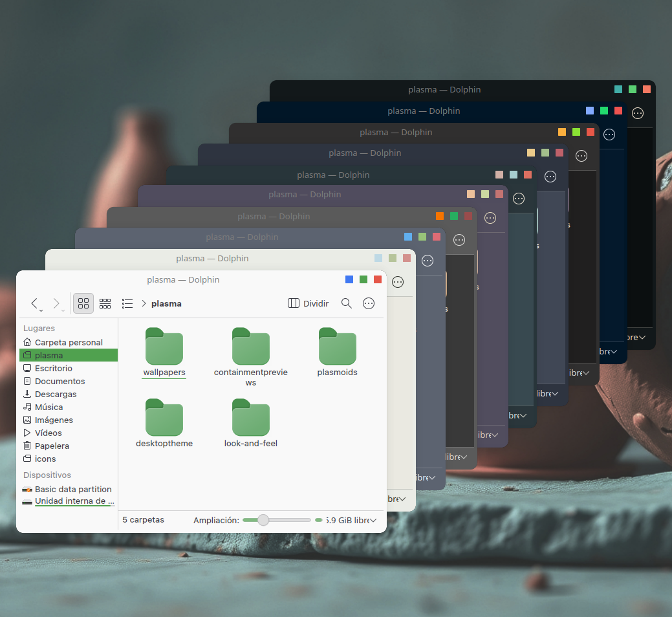Expand free space dropdown of dark teal window

click(523, 416)
